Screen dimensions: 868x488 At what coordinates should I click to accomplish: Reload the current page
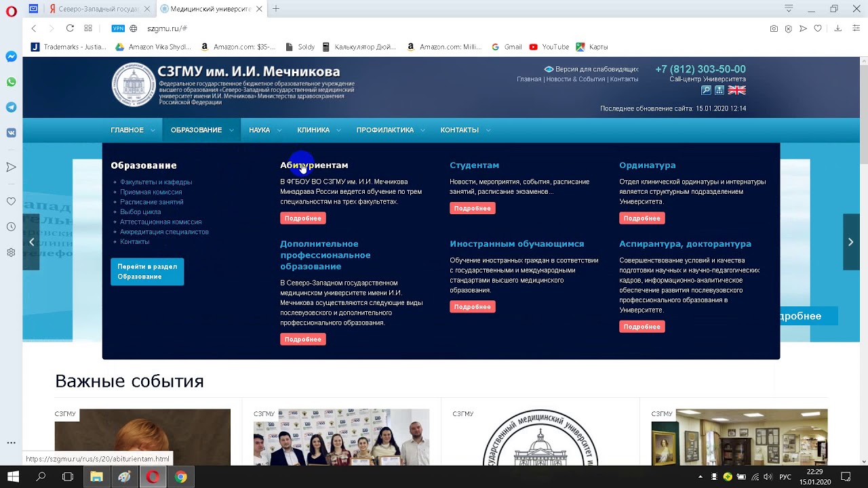tap(70, 28)
